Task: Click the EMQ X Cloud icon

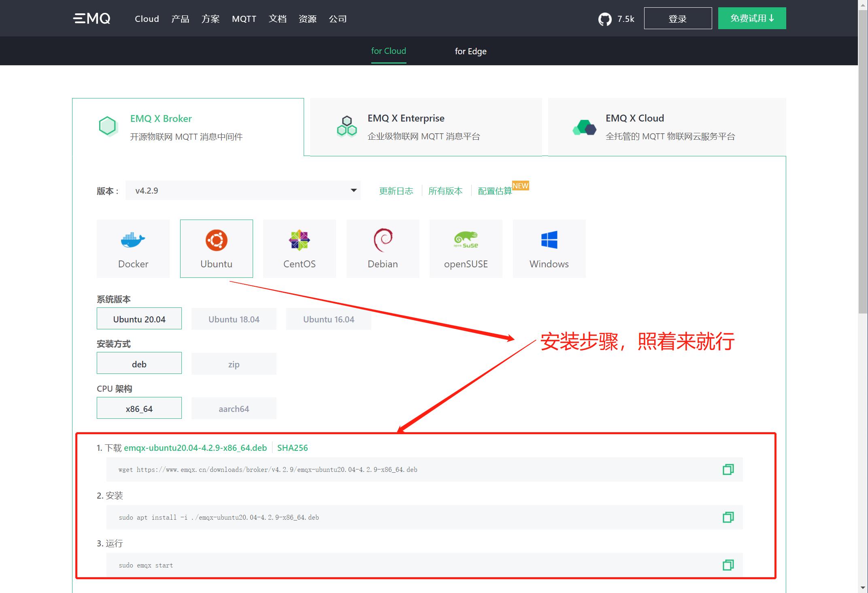Action: pos(583,127)
